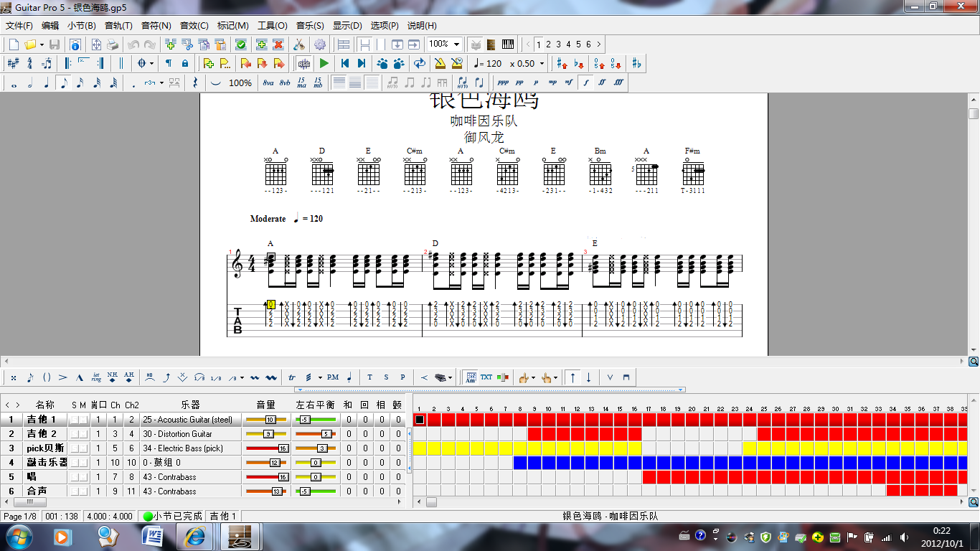Open the Score Information icon
980x551 pixels.
click(75, 44)
